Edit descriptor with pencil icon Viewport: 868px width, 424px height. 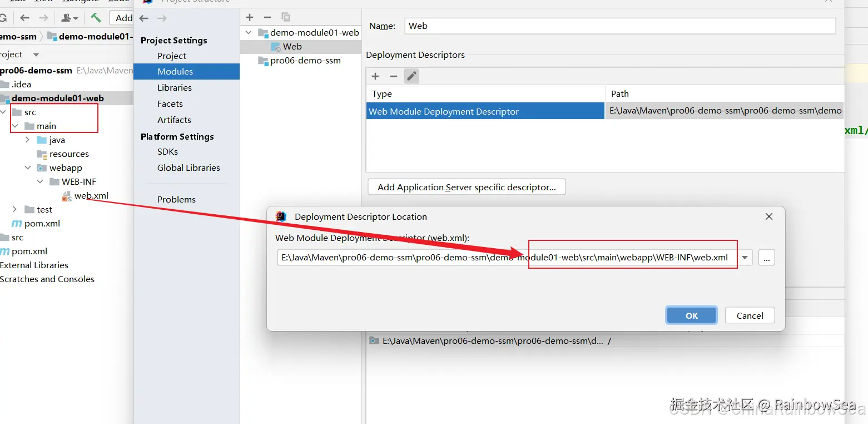[x=411, y=76]
